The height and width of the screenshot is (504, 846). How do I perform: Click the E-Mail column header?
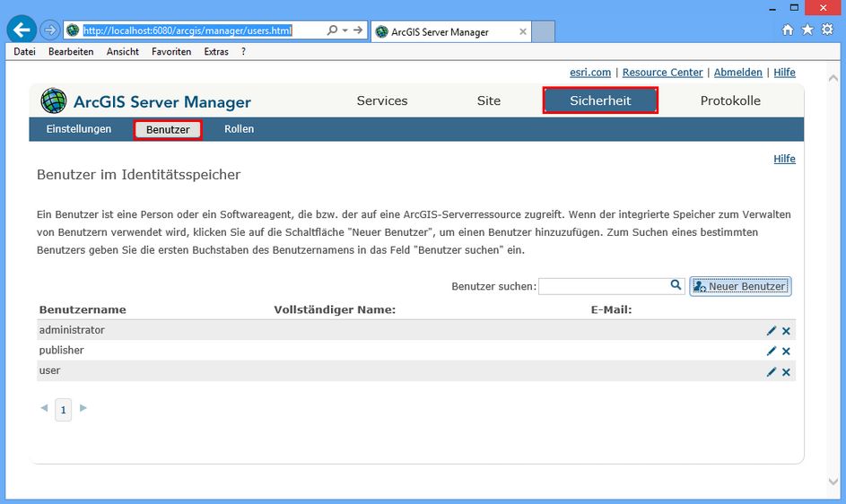point(611,309)
